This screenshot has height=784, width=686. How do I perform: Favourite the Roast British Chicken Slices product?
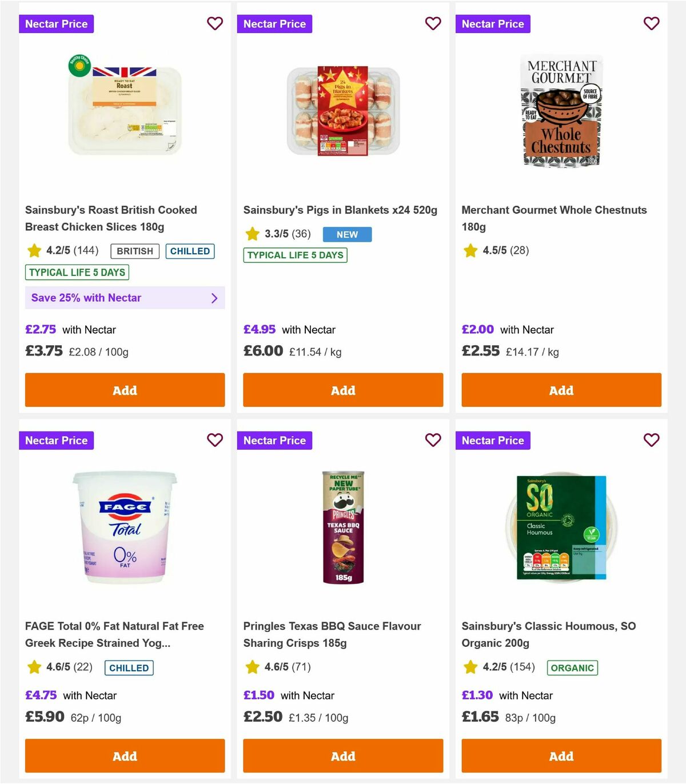coord(214,23)
